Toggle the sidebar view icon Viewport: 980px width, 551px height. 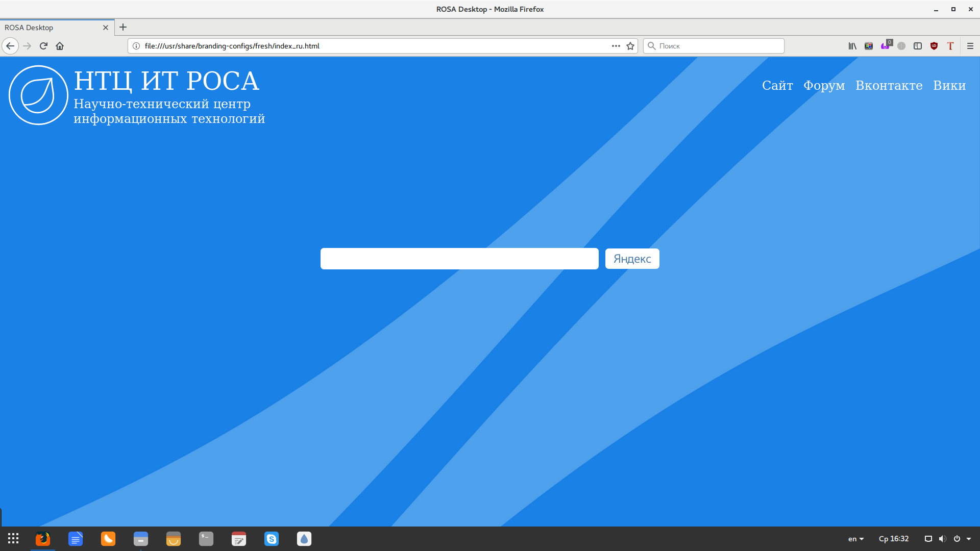918,46
